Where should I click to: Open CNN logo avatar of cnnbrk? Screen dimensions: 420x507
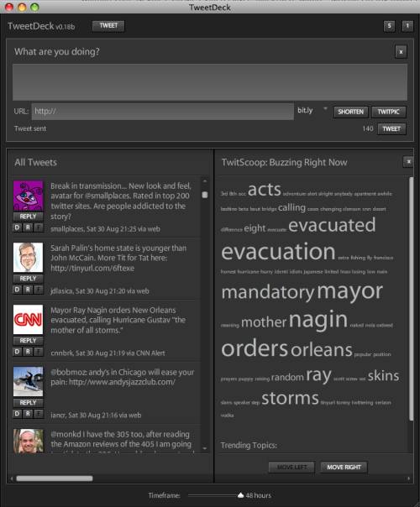(x=29, y=320)
